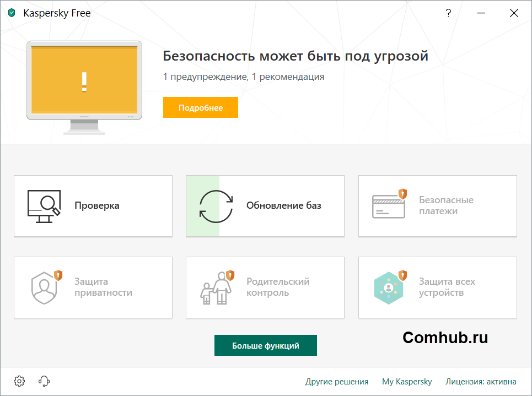Viewport: 532px width, 396px height.
Task: Click the yellow warning monitor image
Action: [84, 88]
